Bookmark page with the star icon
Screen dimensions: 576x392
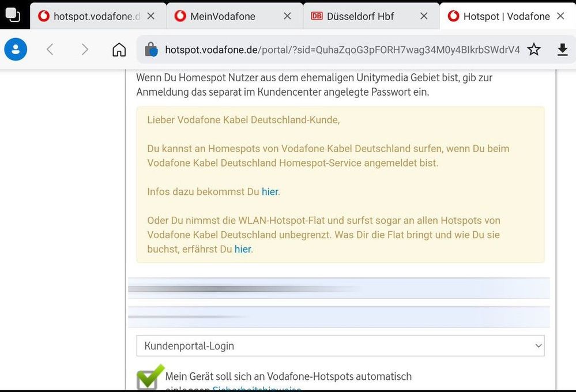(x=534, y=49)
